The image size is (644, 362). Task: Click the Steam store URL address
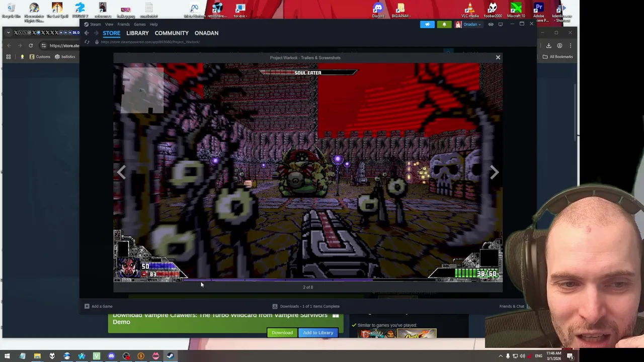pos(150,42)
